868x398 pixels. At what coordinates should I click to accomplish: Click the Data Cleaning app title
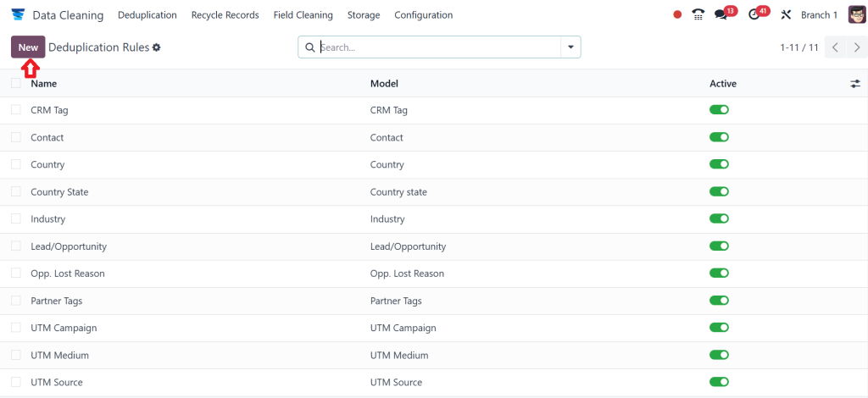point(68,15)
